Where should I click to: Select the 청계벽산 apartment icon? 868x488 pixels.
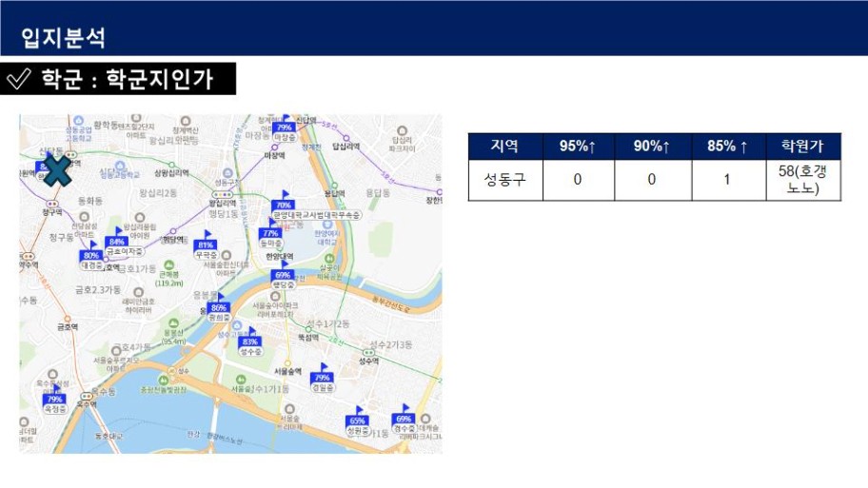186,121
